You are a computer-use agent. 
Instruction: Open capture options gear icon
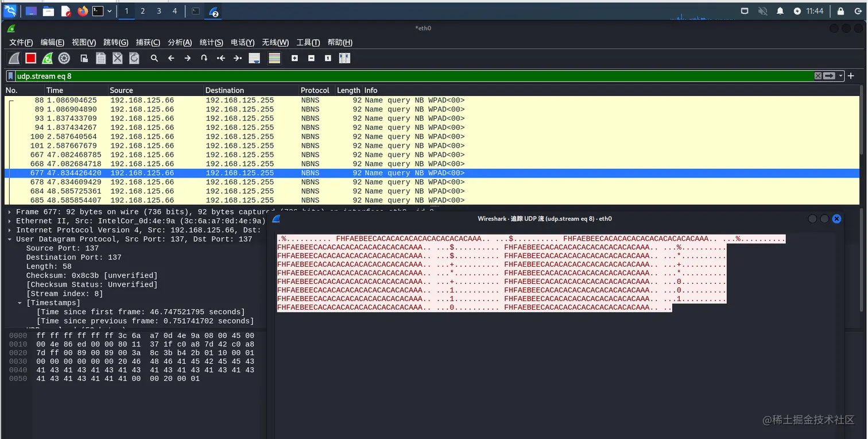[64, 58]
